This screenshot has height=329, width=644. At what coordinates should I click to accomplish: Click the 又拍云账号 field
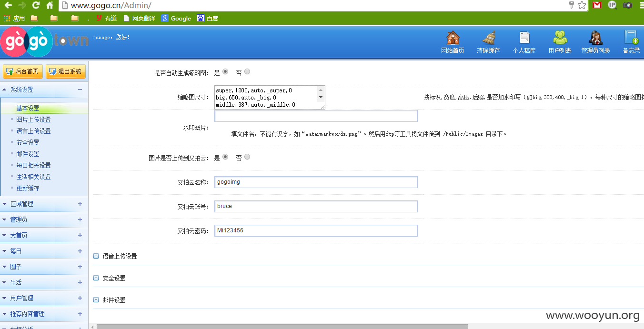(316, 206)
